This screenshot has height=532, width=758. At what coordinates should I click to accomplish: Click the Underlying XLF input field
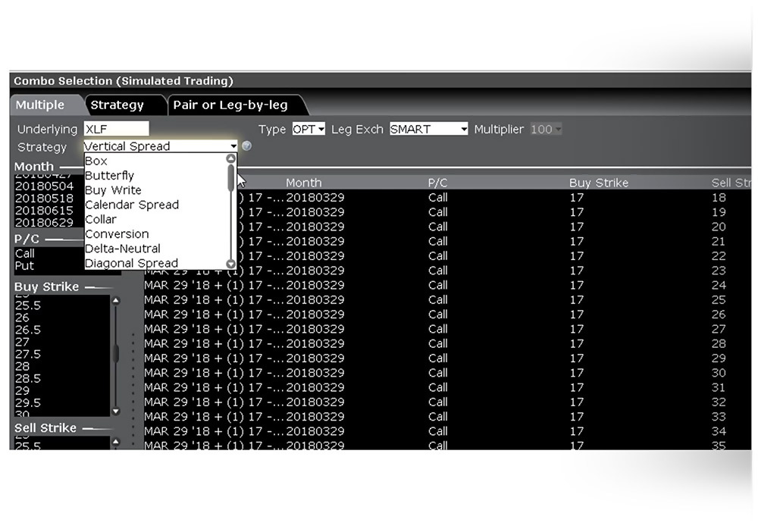point(116,130)
